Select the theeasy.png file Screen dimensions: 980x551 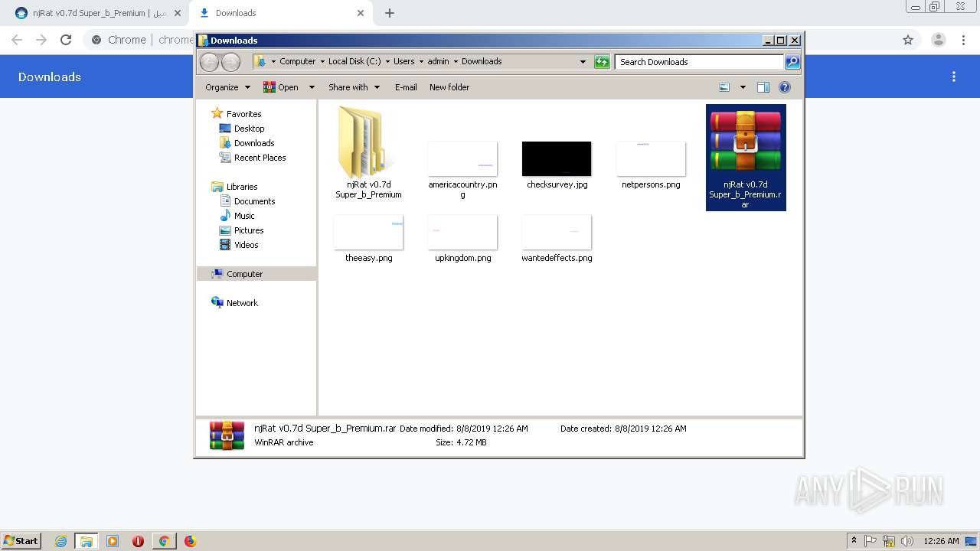[x=368, y=239]
